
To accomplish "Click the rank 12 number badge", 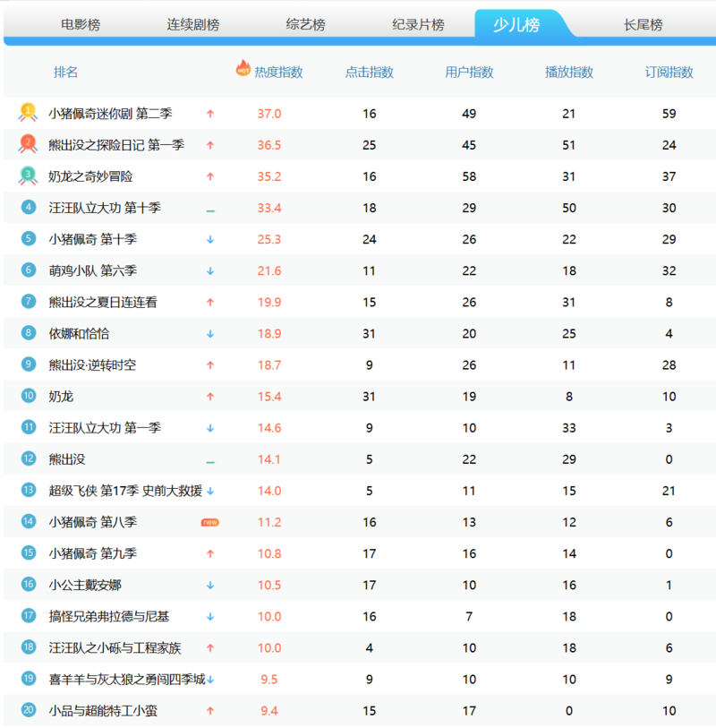I will 29,458.
